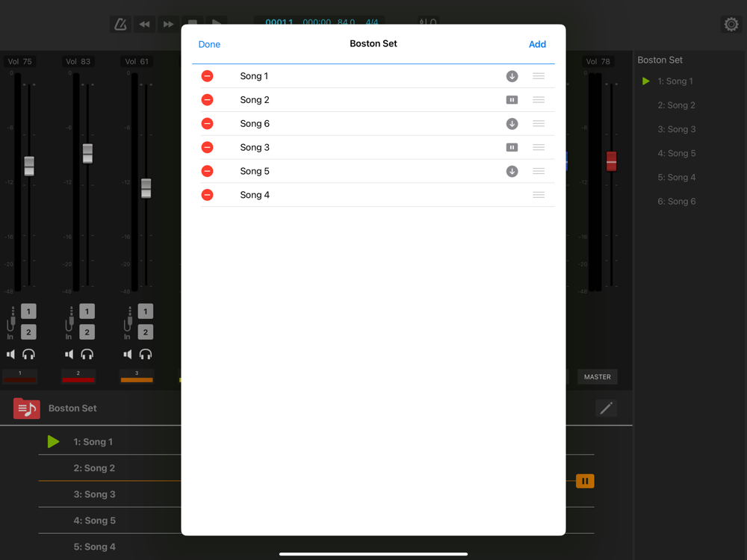Tap the reorder handle for Song 4

click(x=539, y=195)
